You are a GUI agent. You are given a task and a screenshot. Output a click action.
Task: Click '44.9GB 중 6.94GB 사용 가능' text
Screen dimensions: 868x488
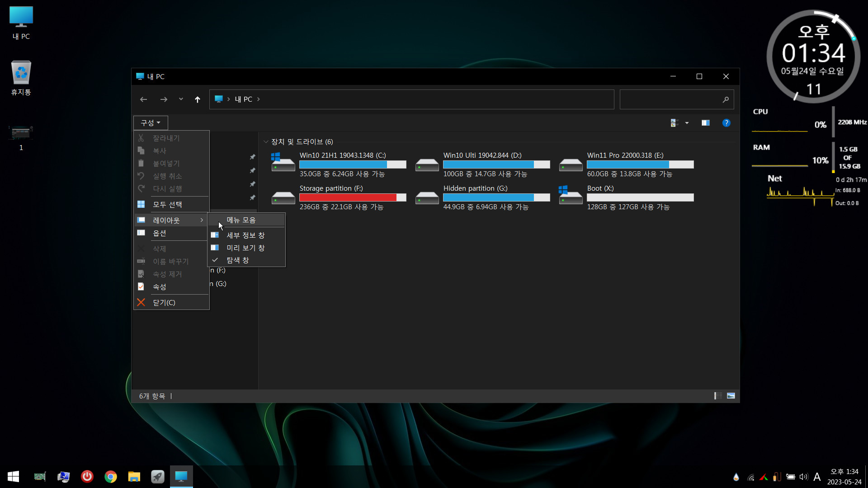point(486,207)
